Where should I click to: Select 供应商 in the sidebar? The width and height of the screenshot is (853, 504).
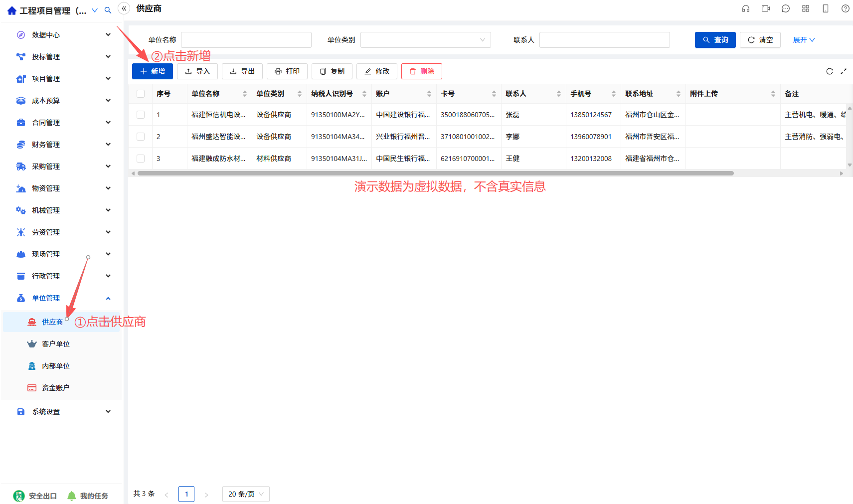(62, 322)
